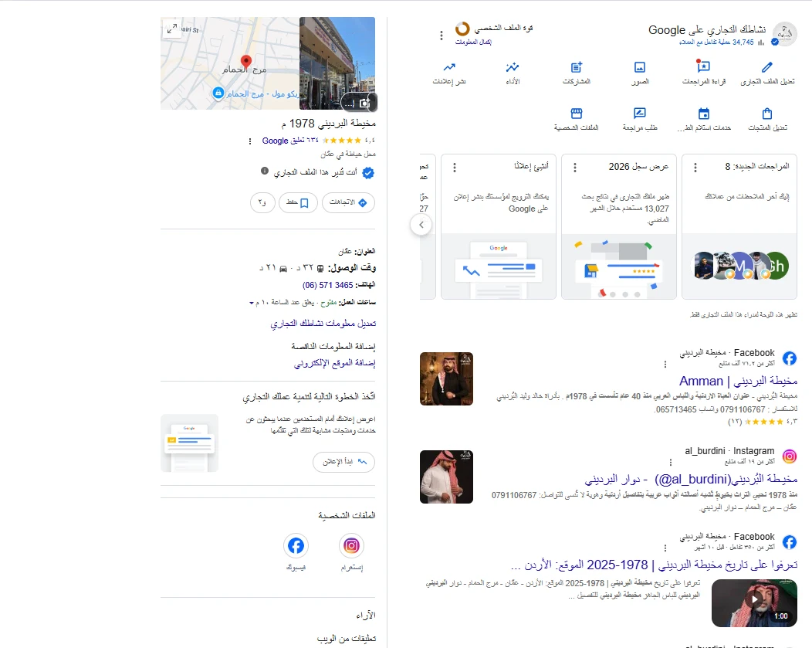Click the ad illustration under 'اتّخذ الخطوة التالية'
Screen dimensions: 812x648
pyautogui.click(x=190, y=443)
